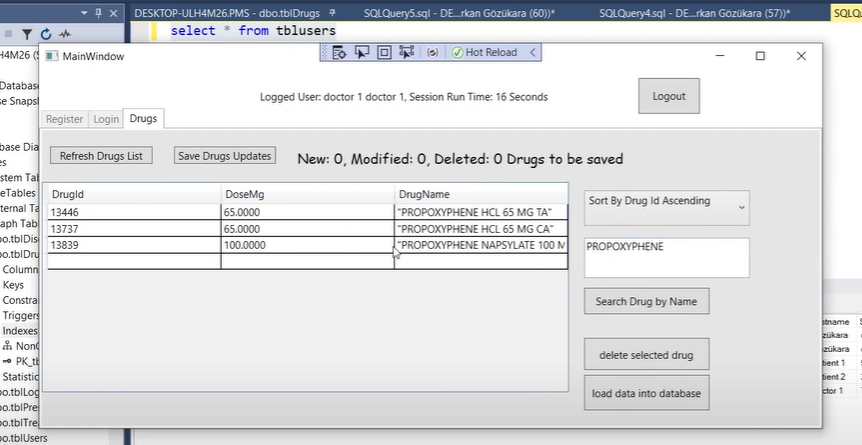Image resolution: width=862 pixels, height=445 pixels.
Task: Sort grid by the DrugName column header
Action: pos(481,194)
